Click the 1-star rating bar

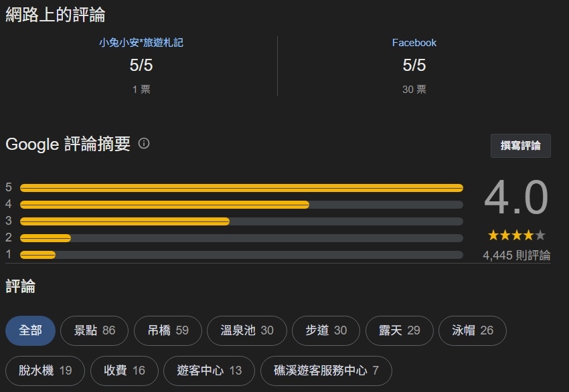(241, 255)
